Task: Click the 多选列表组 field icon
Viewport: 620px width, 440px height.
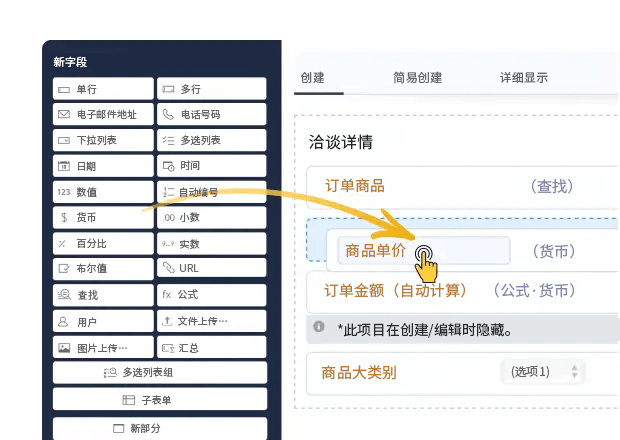Action: [110, 372]
